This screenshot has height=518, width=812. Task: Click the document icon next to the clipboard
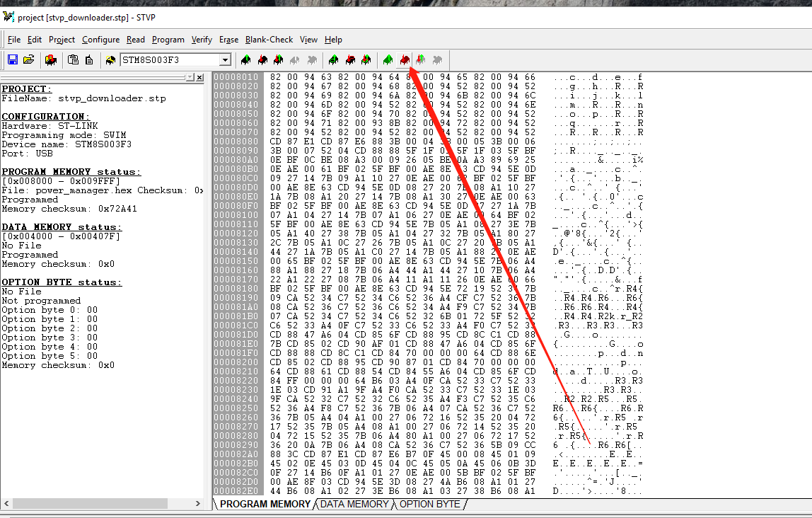(x=89, y=60)
